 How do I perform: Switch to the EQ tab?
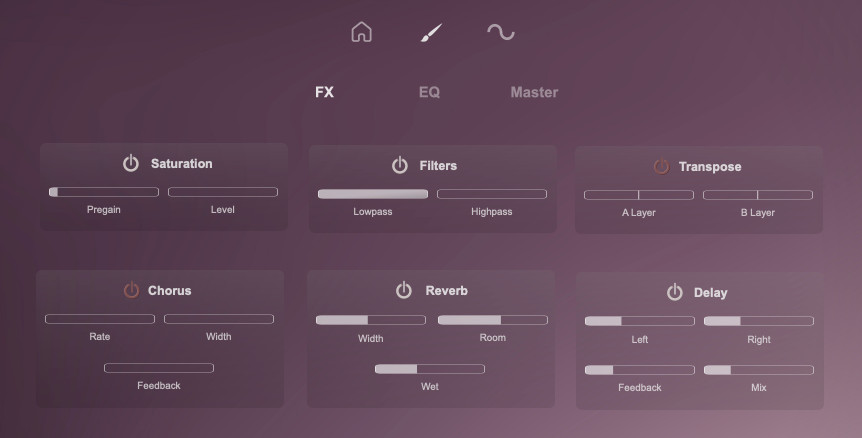point(429,92)
